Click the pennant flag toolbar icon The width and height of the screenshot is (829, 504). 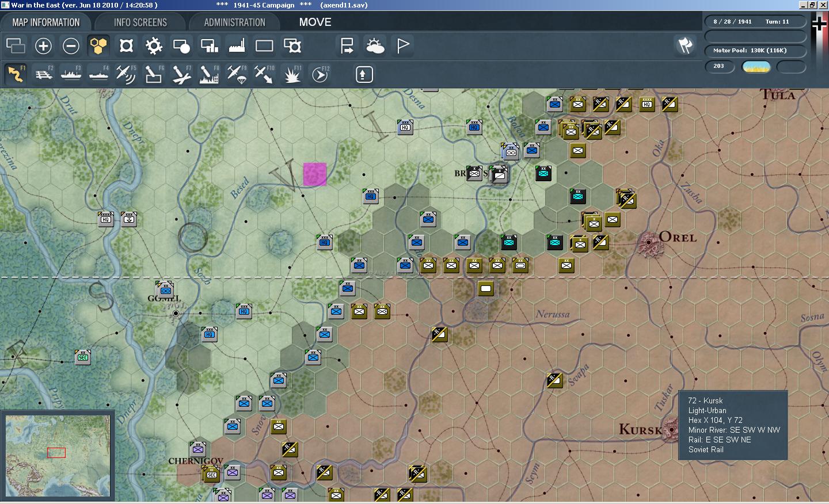pos(402,45)
